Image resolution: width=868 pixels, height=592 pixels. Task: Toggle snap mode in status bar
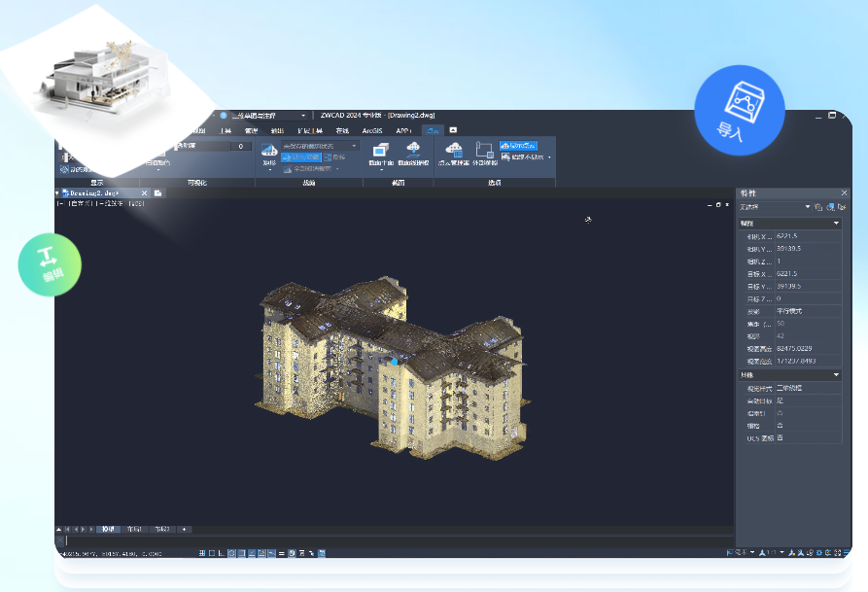pos(202,553)
